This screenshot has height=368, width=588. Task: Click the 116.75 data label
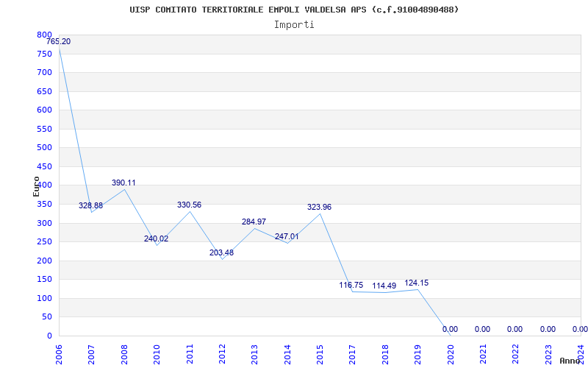click(x=351, y=285)
